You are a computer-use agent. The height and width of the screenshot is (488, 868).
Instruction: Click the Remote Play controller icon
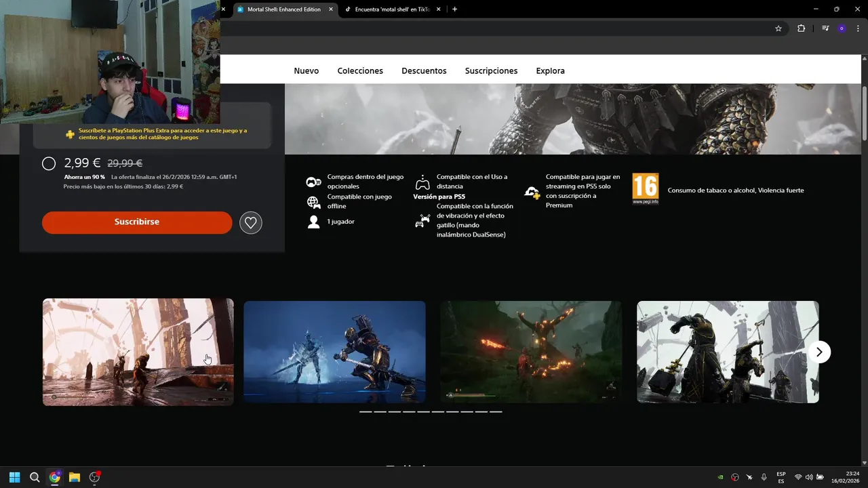coord(422,182)
